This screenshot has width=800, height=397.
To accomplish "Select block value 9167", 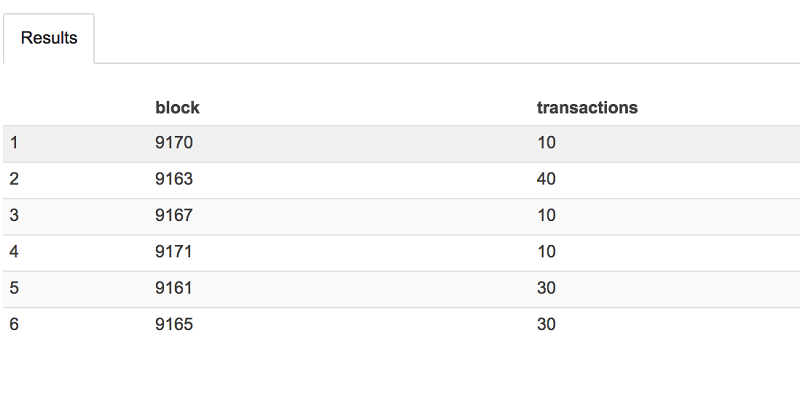I will coord(174,215).
